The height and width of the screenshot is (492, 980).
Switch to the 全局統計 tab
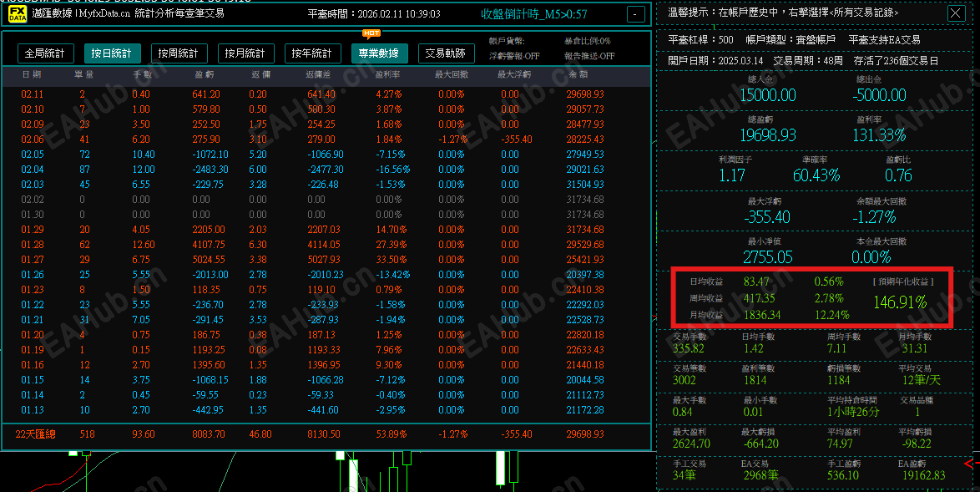coord(45,53)
